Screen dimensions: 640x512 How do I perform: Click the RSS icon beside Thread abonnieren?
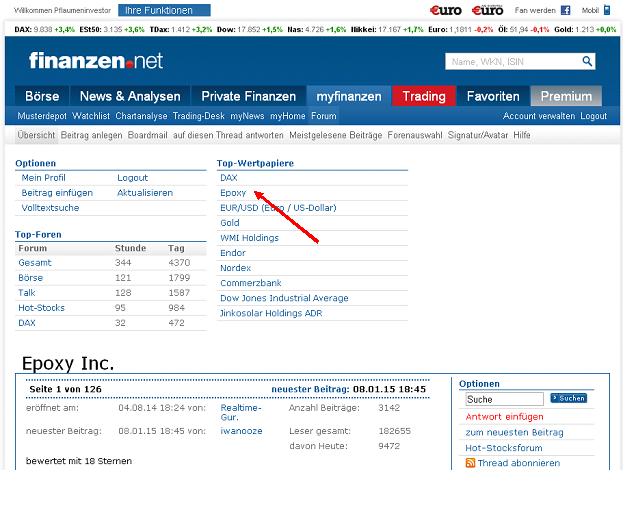tap(470, 463)
